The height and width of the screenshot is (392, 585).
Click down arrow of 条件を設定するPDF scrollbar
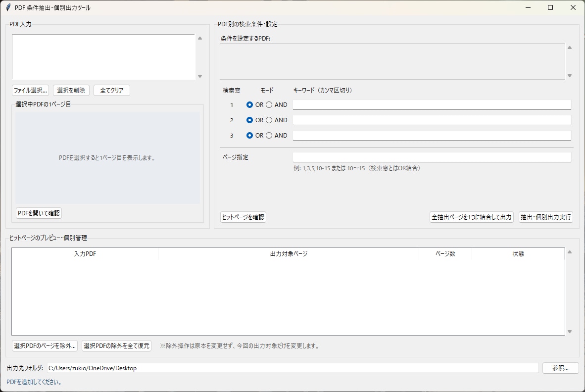coord(570,76)
